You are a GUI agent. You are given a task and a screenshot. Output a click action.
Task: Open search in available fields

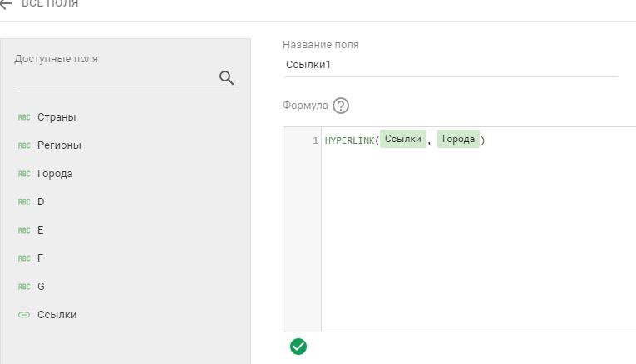(x=226, y=78)
